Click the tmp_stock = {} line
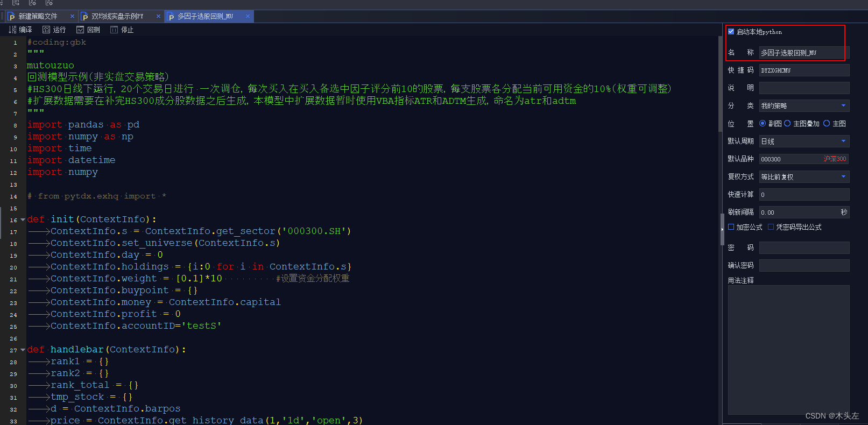Viewport: 868px width, 425px height. pyautogui.click(x=91, y=397)
